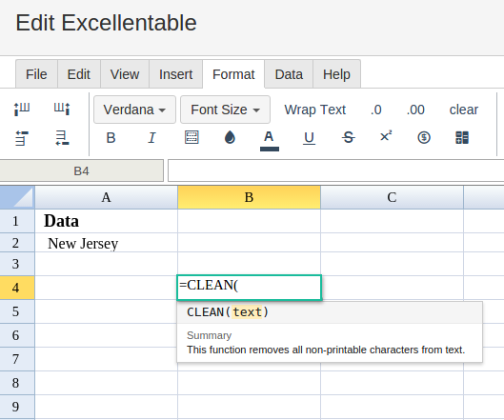Toggle strikethrough formatting
This screenshot has width=504, height=420.
[x=348, y=137]
